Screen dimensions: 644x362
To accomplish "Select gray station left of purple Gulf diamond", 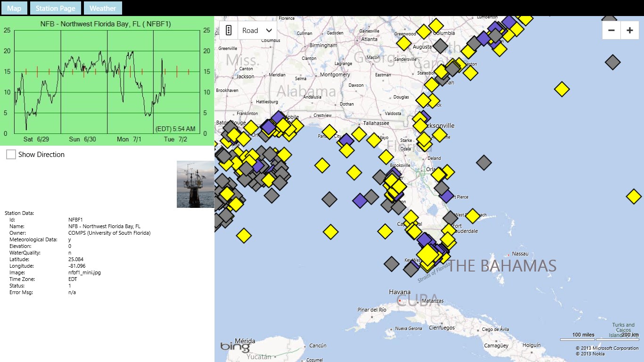I will point(330,199).
